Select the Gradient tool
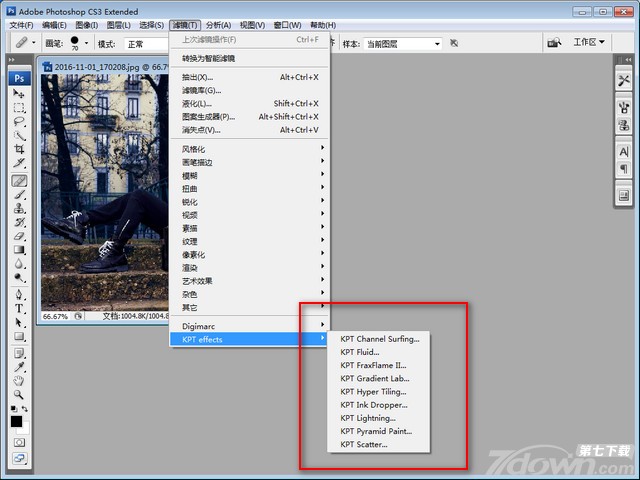This screenshot has width=640, height=480. (19, 250)
